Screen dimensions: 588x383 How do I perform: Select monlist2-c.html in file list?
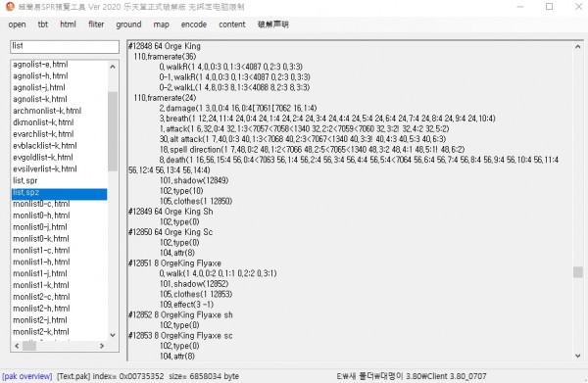click(x=41, y=297)
